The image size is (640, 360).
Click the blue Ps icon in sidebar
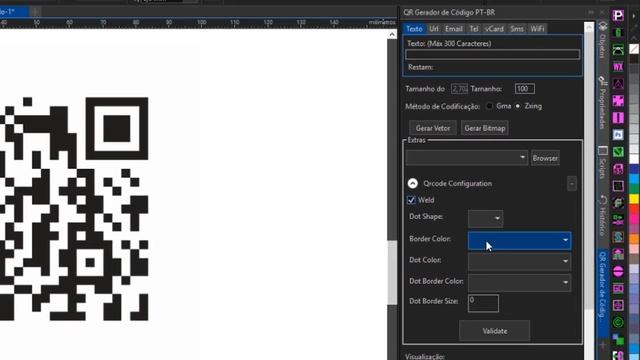[618, 135]
